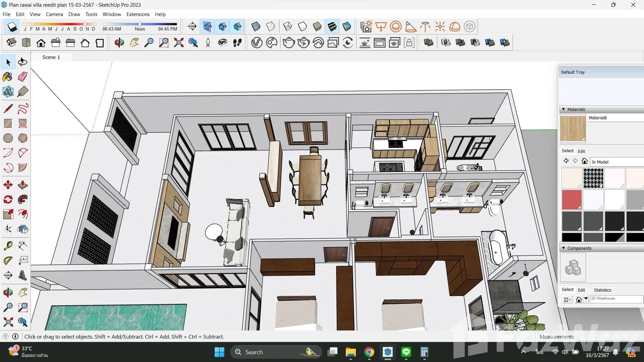Click the Orbit tool in top toolbar
The width and height of the screenshot is (644, 362).
point(119,43)
